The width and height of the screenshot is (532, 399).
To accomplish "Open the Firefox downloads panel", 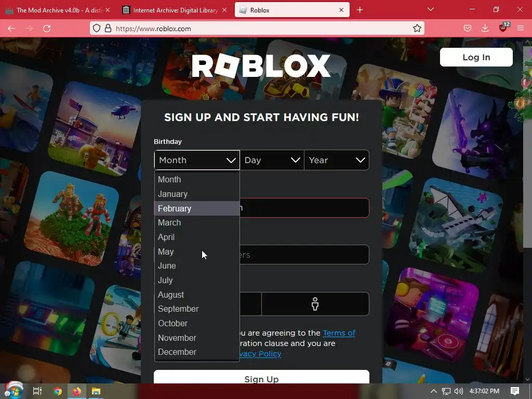I will (485, 29).
